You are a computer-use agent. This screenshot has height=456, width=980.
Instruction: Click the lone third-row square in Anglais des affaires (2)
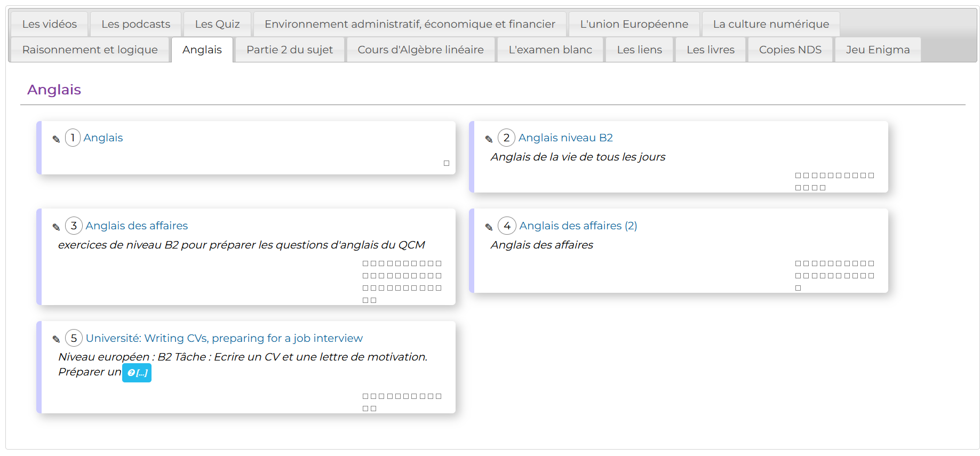pyautogui.click(x=798, y=288)
